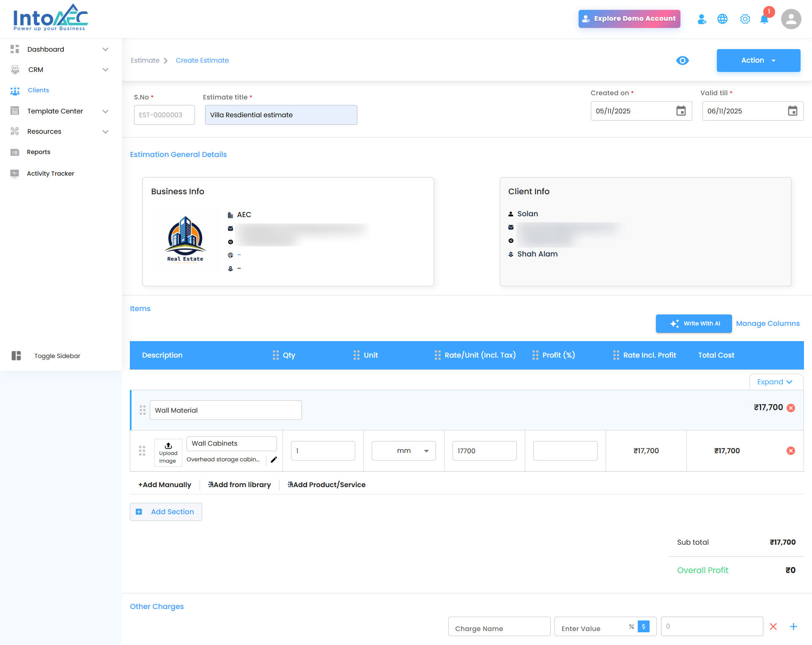Click the Estimate title input field

point(281,115)
